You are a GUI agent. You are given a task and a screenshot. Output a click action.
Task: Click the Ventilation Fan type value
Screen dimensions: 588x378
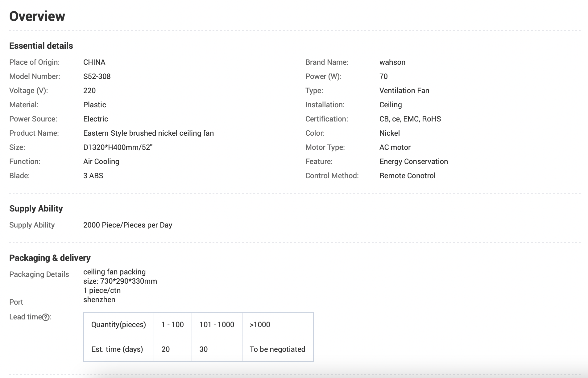[404, 91]
